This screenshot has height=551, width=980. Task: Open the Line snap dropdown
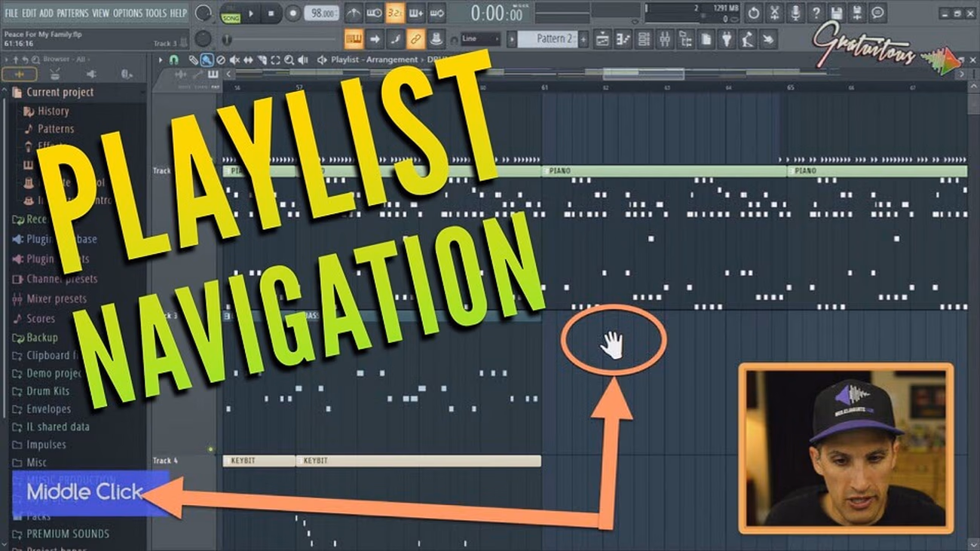click(x=480, y=38)
